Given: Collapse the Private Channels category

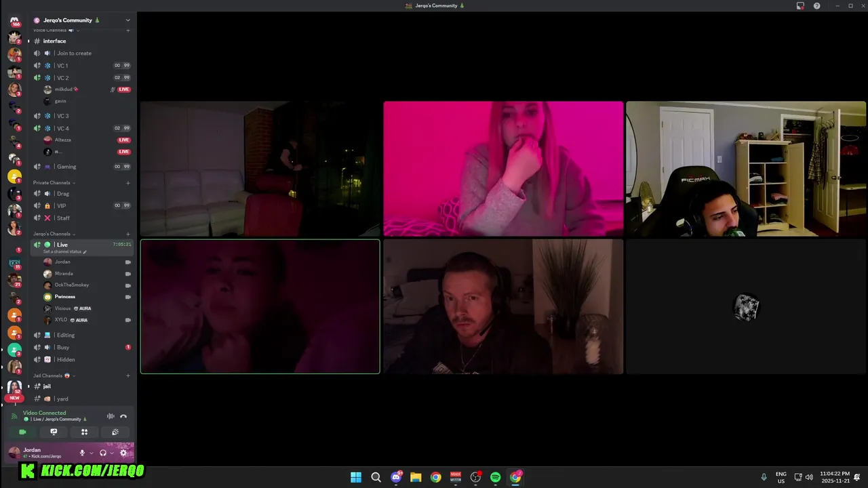Looking at the screenshot, I should point(54,182).
